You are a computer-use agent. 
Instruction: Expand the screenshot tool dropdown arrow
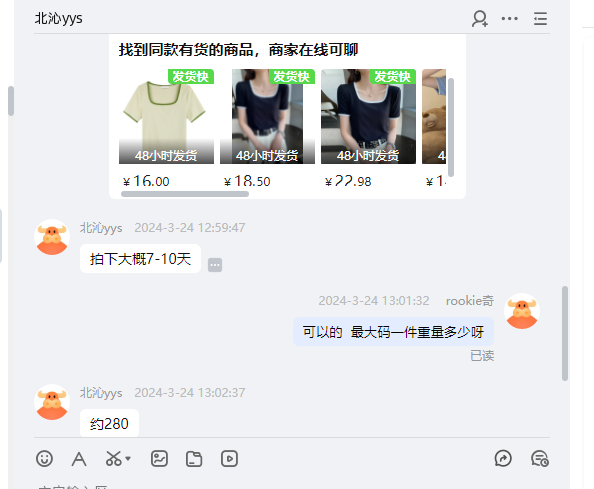click(x=128, y=458)
